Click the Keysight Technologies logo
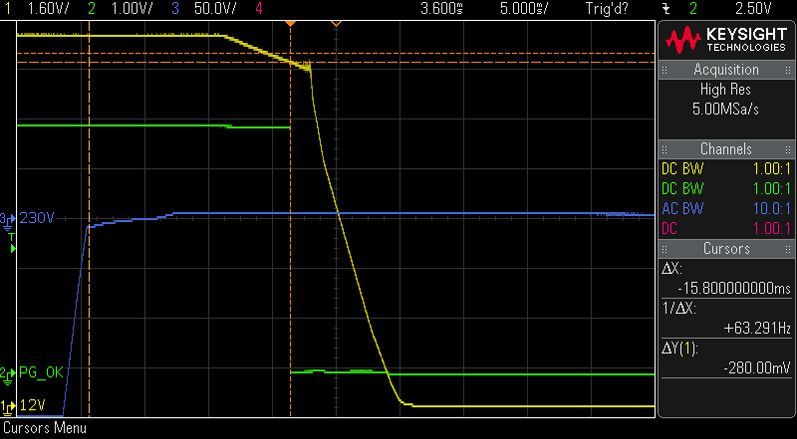This screenshot has width=797, height=439. click(726, 40)
